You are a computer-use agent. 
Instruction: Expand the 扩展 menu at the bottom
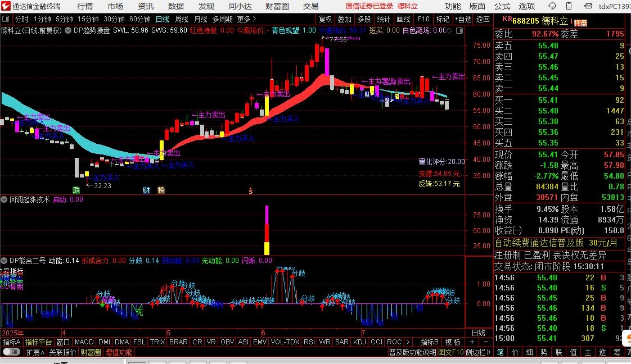(x=35, y=352)
